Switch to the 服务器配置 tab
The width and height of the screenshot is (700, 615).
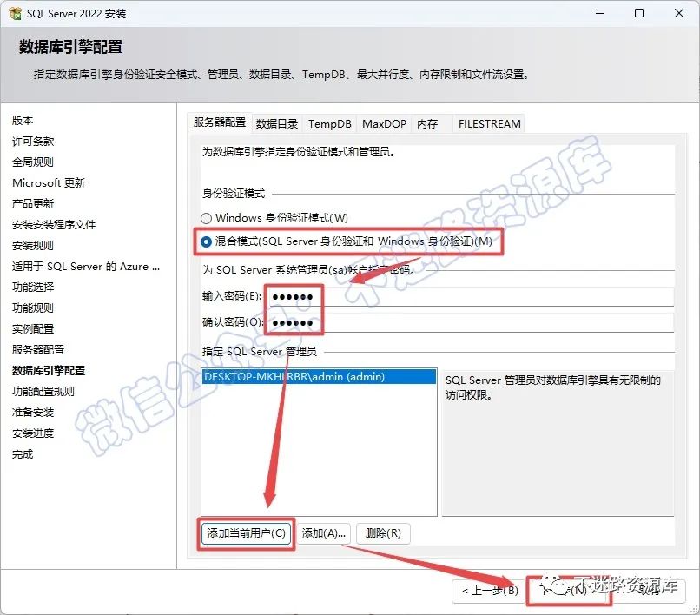coord(220,122)
